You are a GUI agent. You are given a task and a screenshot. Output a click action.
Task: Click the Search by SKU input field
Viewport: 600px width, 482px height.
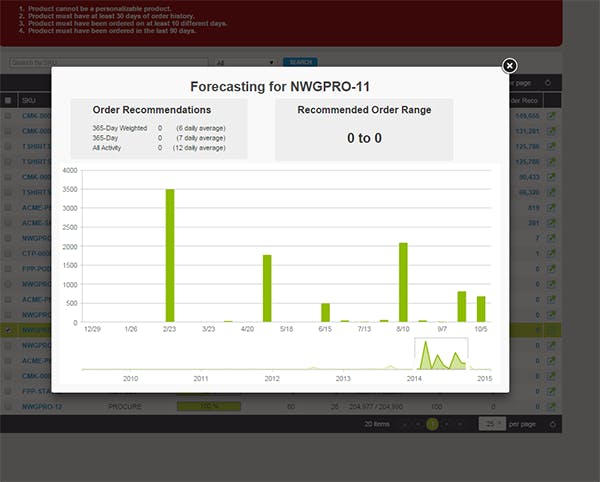coord(109,62)
